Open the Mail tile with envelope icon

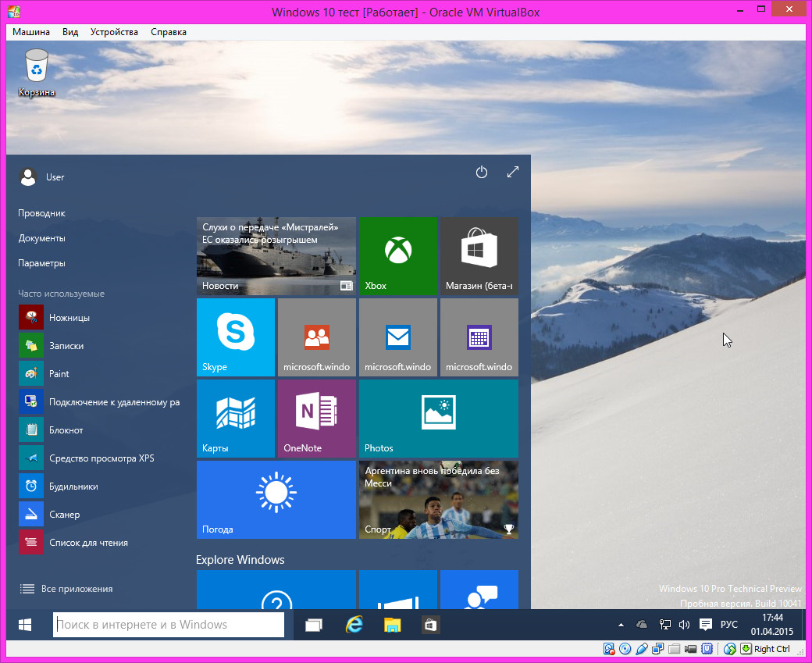click(x=397, y=337)
